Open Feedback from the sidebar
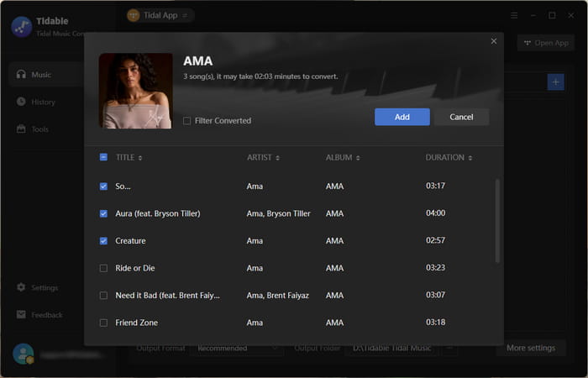The height and width of the screenshot is (378, 588). point(46,315)
